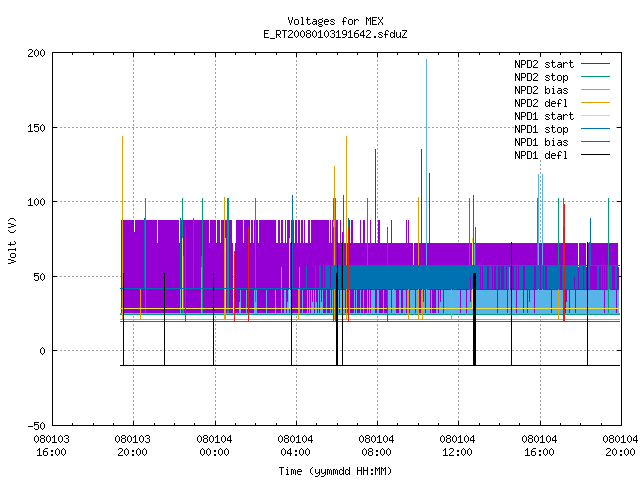The height and width of the screenshot is (480, 640).
Task: Click the 'NPD1 stop' legend label
Action: click(541, 129)
